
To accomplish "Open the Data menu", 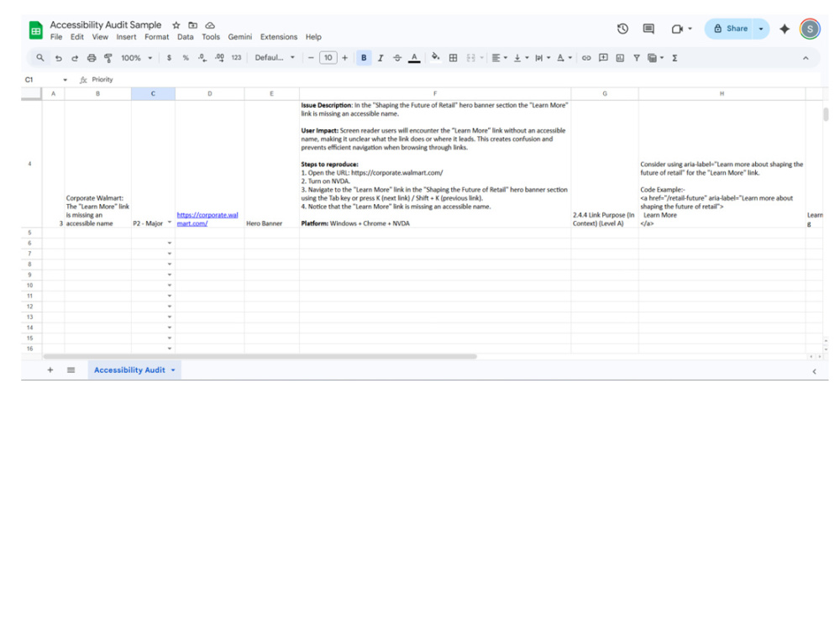I will click(x=186, y=37).
